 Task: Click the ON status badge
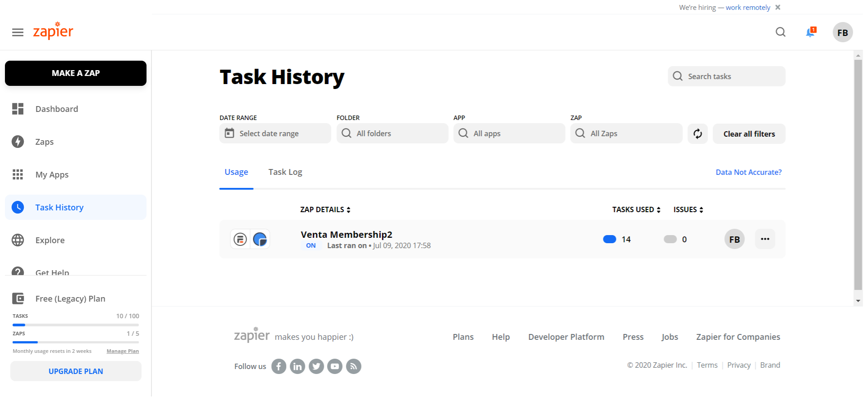pyautogui.click(x=311, y=245)
